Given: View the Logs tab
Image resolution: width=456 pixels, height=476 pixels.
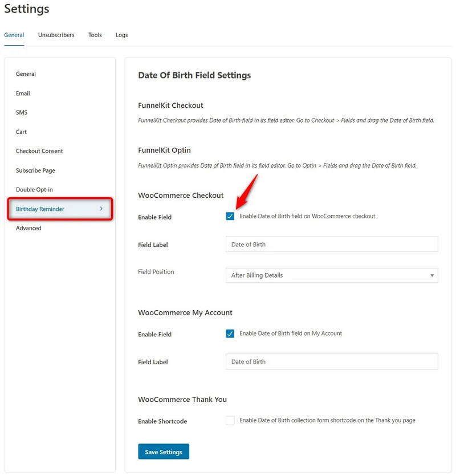Looking at the screenshot, I should coord(122,35).
